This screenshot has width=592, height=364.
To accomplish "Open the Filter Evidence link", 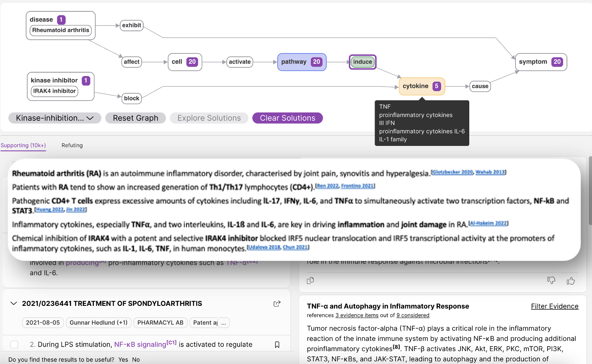I will 554,306.
